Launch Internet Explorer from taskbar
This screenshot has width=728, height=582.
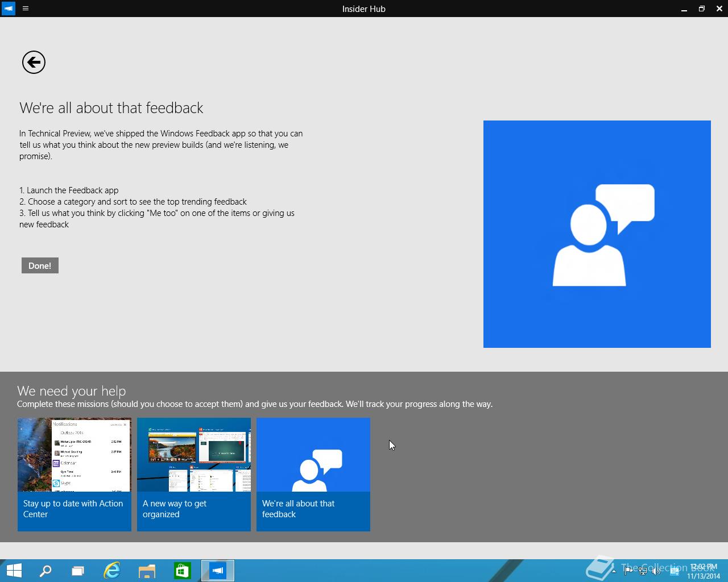tap(112, 571)
